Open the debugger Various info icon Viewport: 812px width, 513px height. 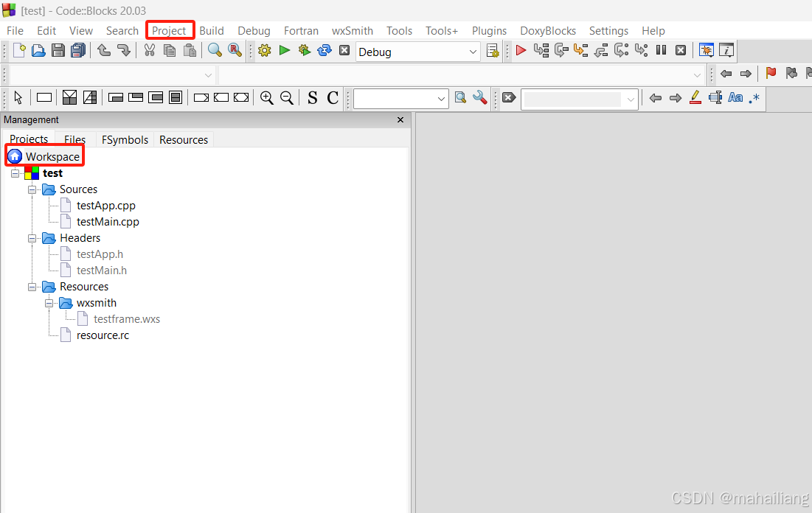coord(726,50)
